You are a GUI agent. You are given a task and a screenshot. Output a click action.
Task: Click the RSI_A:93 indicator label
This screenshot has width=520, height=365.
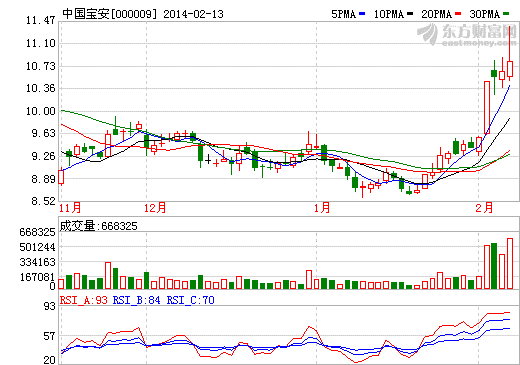(83, 300)
